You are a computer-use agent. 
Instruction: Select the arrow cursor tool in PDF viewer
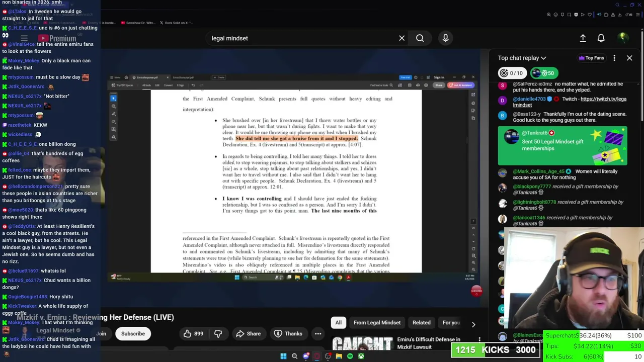114,99
